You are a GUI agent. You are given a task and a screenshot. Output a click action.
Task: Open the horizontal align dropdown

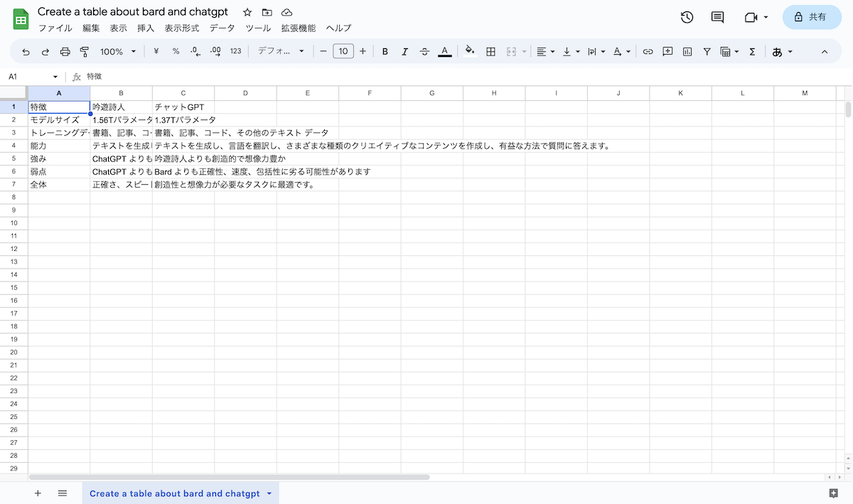[546, 51]
